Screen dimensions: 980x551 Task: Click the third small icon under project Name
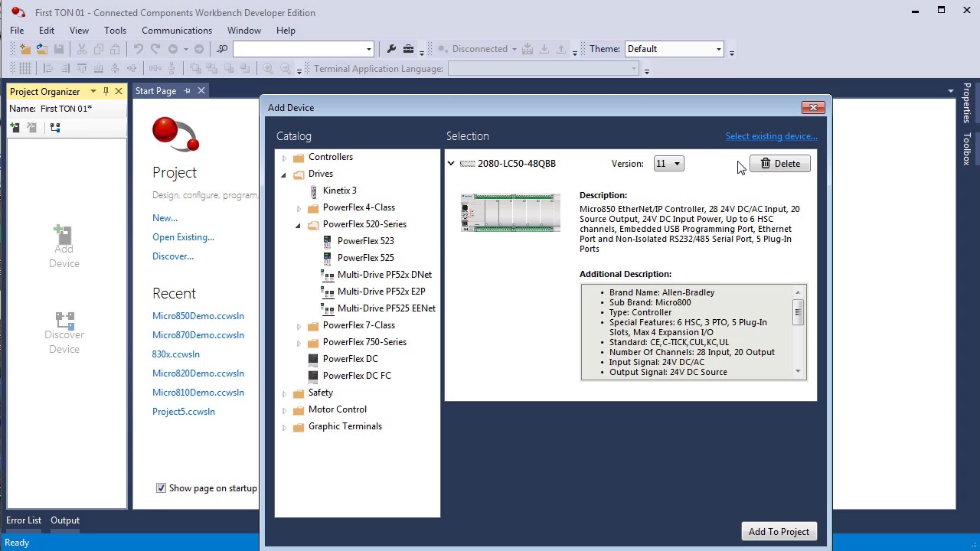pos(55,128)
